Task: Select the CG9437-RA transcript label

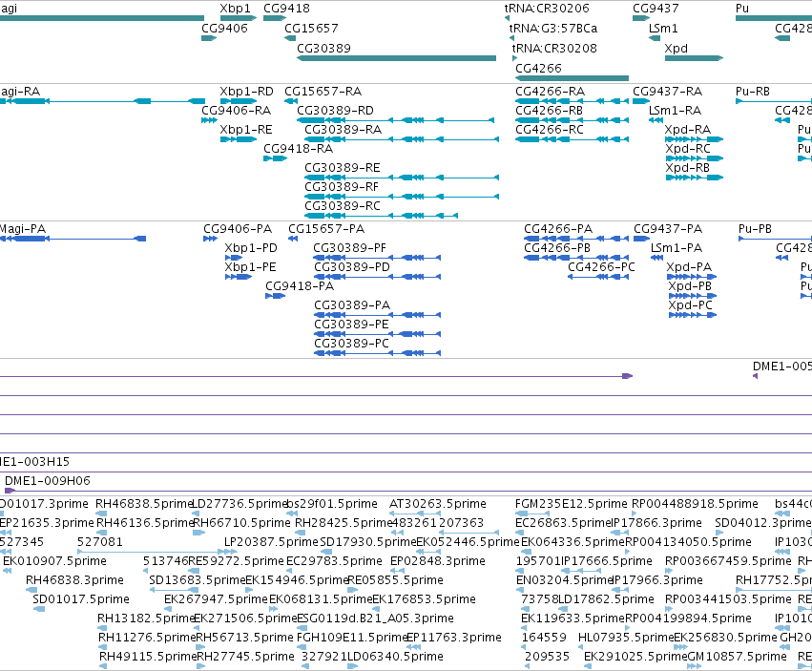Action: (668, 92)
